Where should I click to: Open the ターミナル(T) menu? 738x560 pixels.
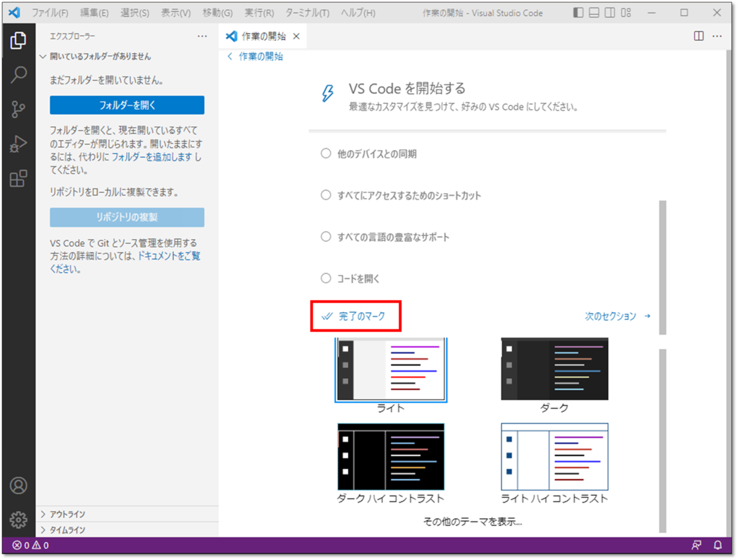click(307, 13)
